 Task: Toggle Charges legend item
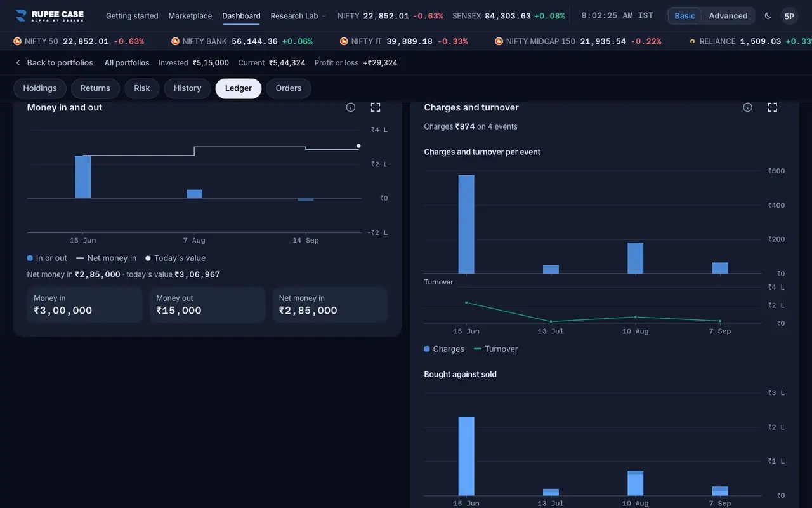[444, 349]
